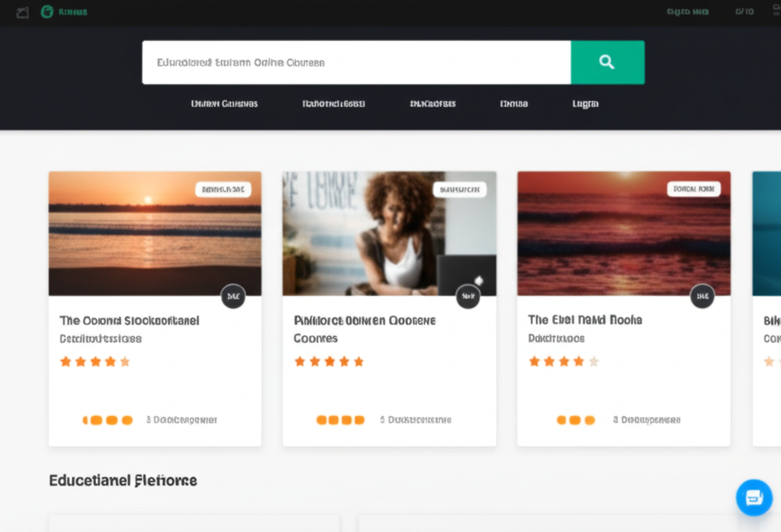Viewport: 781px width, 532px height.
Task: Click the five-star rating on the woman's course card
Action: tap(329, 361)
